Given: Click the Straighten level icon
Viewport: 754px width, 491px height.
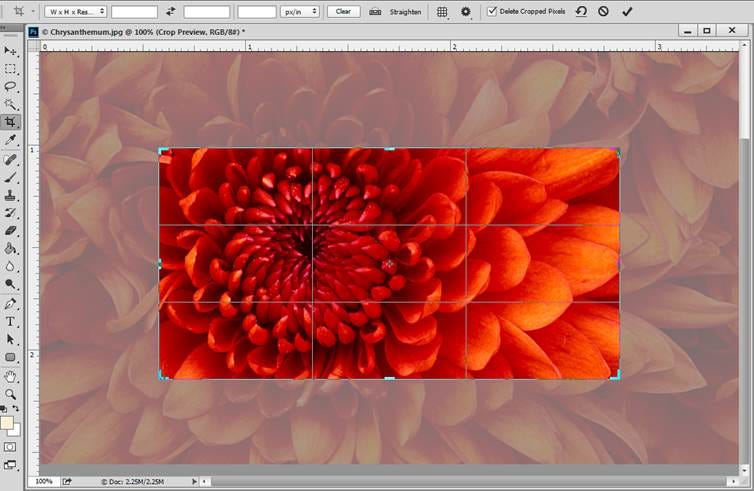Looking at the screenshot, I should point(375,12).
